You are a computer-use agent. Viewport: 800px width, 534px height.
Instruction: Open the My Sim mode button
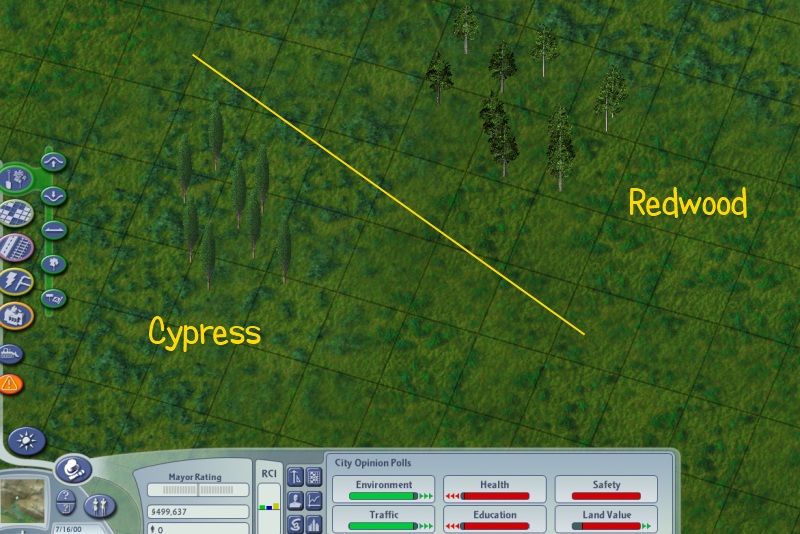coord(99,506)
